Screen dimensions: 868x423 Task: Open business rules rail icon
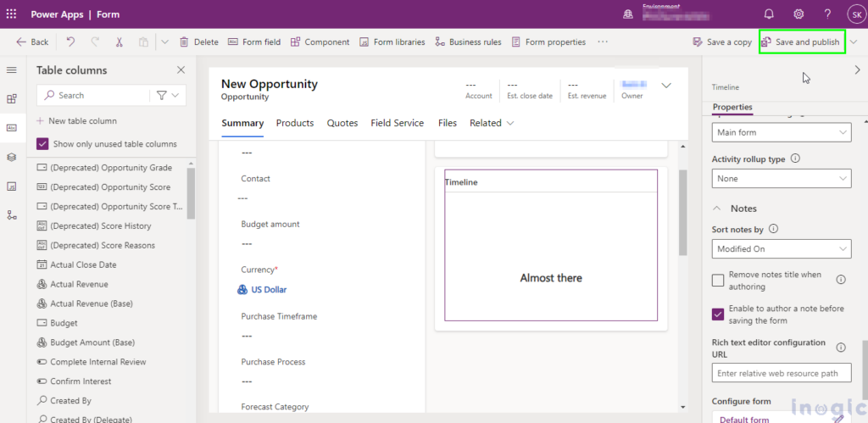click(x=12, y=214)
